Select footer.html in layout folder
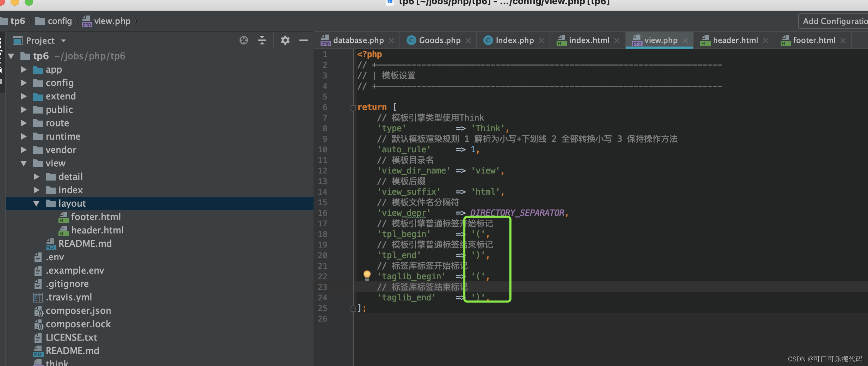This screenshot has height=366, width=868. [x=96, y=217]
